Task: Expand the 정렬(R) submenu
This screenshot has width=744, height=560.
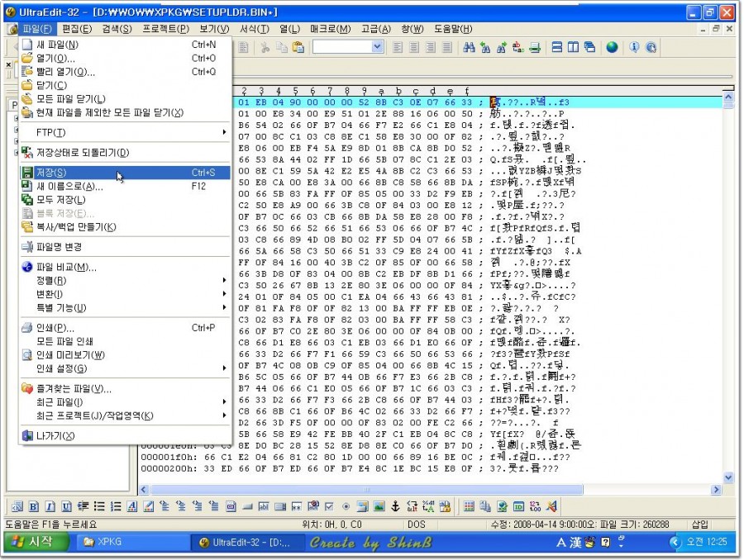Action: [x=126, y=280]
